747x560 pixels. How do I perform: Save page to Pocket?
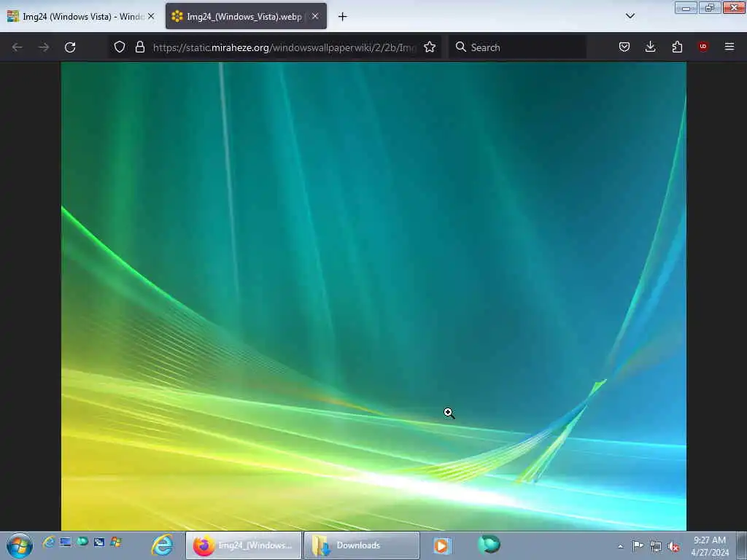[x=624, y=47]
